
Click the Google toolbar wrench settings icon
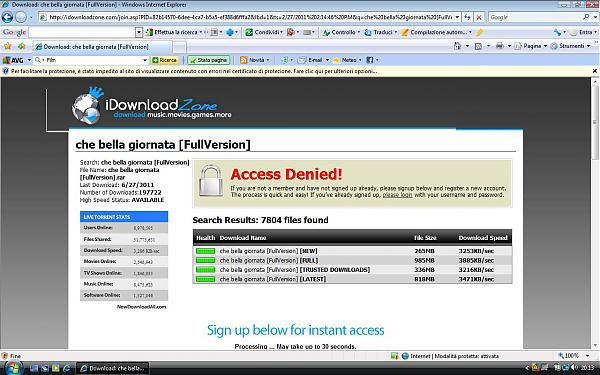(557, 33)
